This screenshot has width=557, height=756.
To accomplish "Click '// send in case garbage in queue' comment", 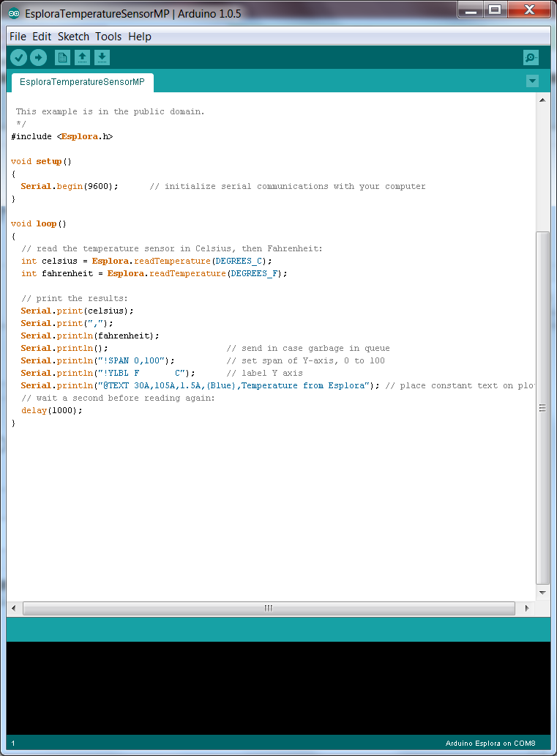I will 308,348.
